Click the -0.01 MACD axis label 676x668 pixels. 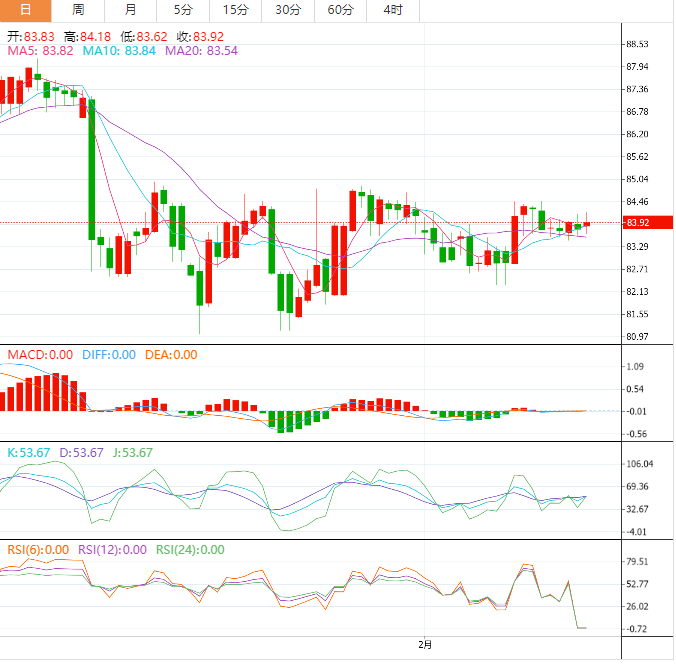click(x=636, y=411)
